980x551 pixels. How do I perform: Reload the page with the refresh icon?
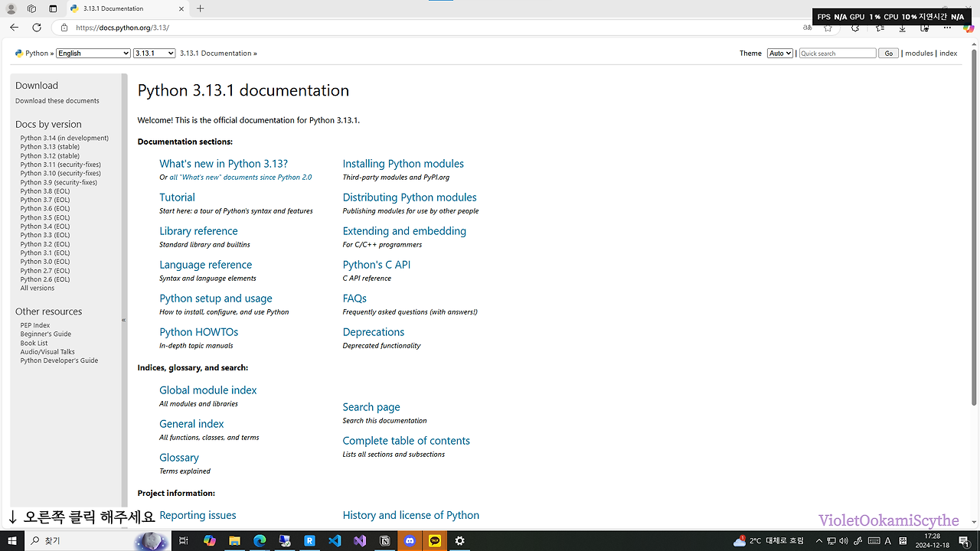[x=37, y=28]
